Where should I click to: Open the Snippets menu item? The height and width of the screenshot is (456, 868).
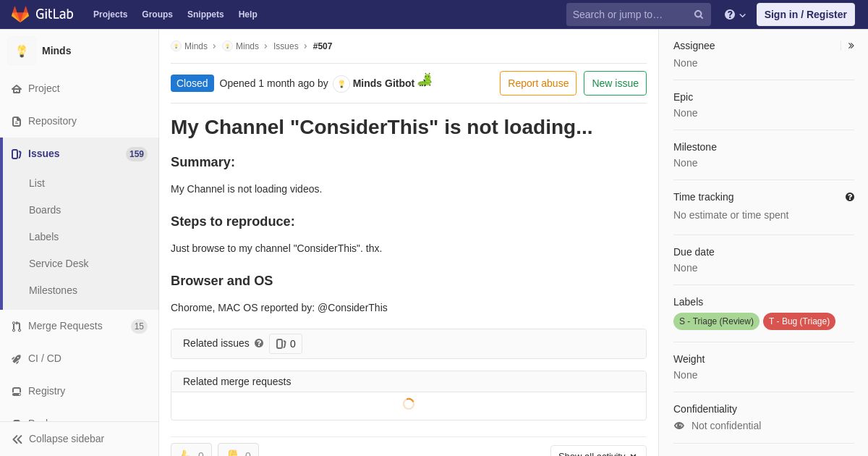[x=205, y=14]
